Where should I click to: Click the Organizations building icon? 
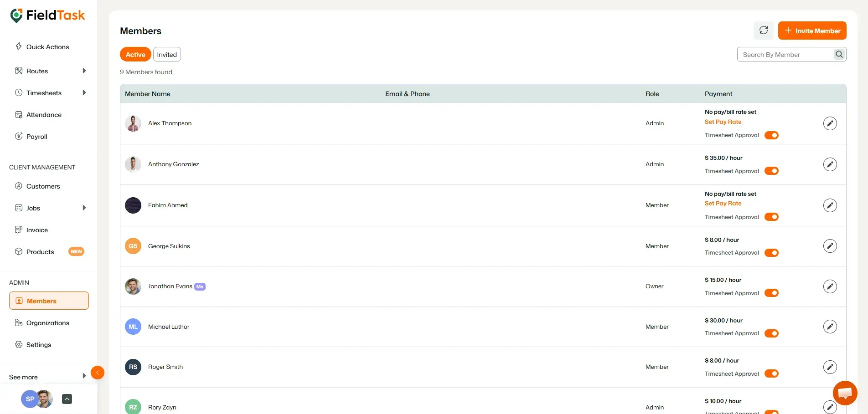pos(19,322)
